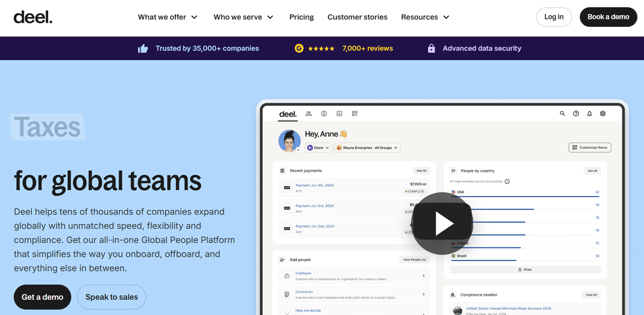Image resolution: width=644 pixels, height=315 pixels.
Task: Click the Compliance monitor gavel icon
Action: coord(454,295)
